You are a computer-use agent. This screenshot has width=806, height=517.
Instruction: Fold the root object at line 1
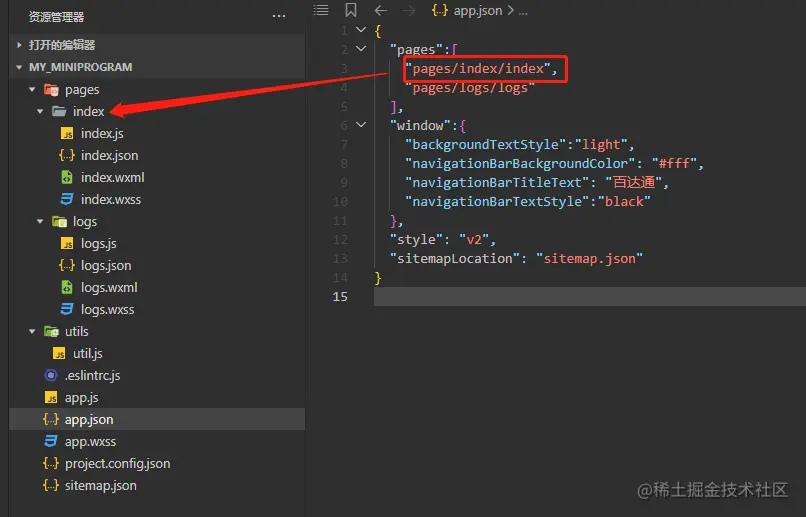tap(361, 30)
